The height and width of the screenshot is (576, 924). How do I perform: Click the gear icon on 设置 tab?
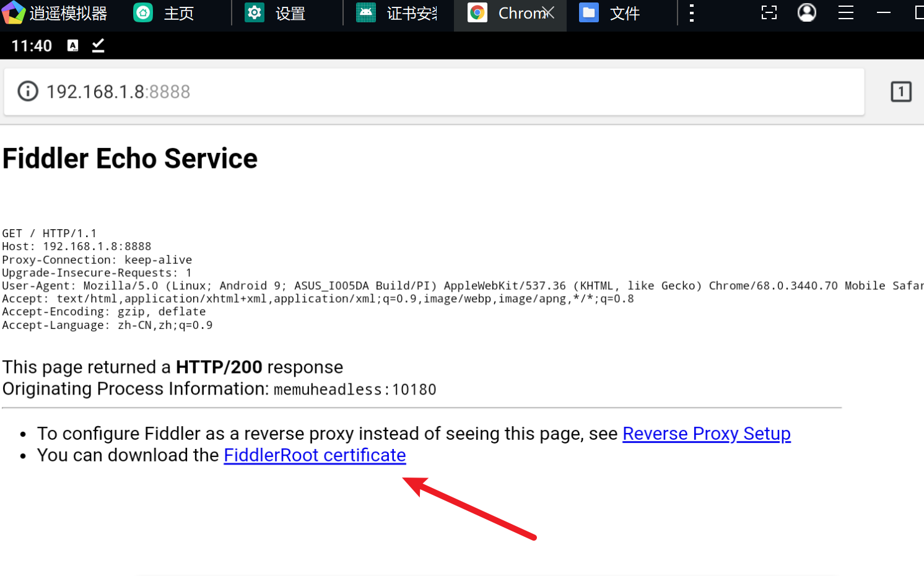tap(255, 13)
